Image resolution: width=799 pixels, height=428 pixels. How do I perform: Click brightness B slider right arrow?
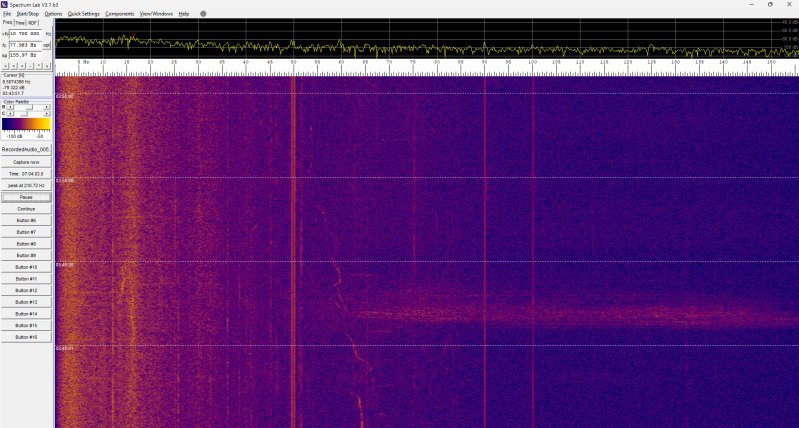pyautogui.click(x=46, y=107)
